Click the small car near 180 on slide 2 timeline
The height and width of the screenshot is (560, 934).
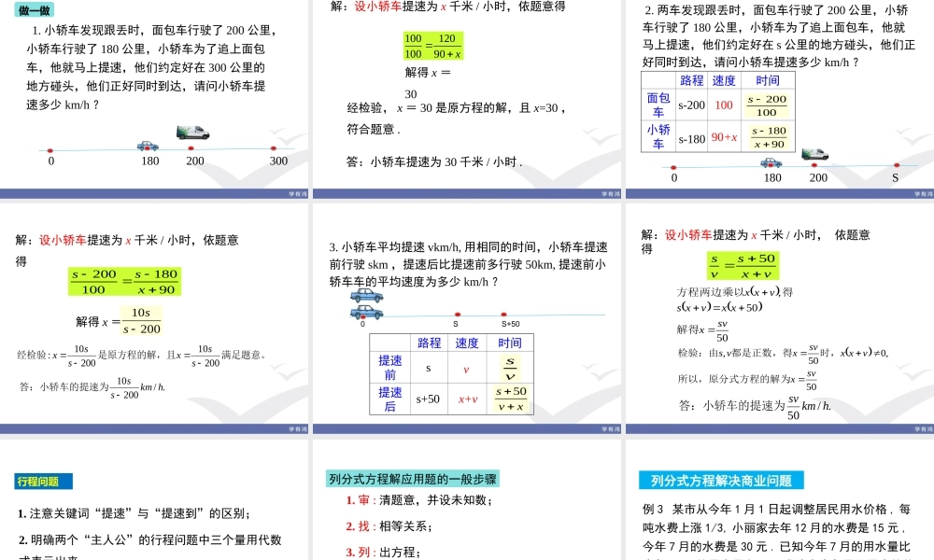[x=771, y=163]
